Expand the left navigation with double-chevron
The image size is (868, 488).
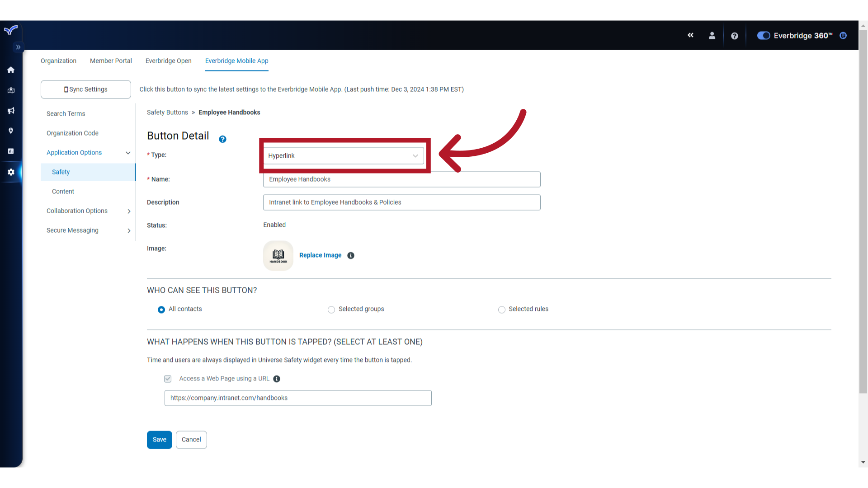point(18,47)
